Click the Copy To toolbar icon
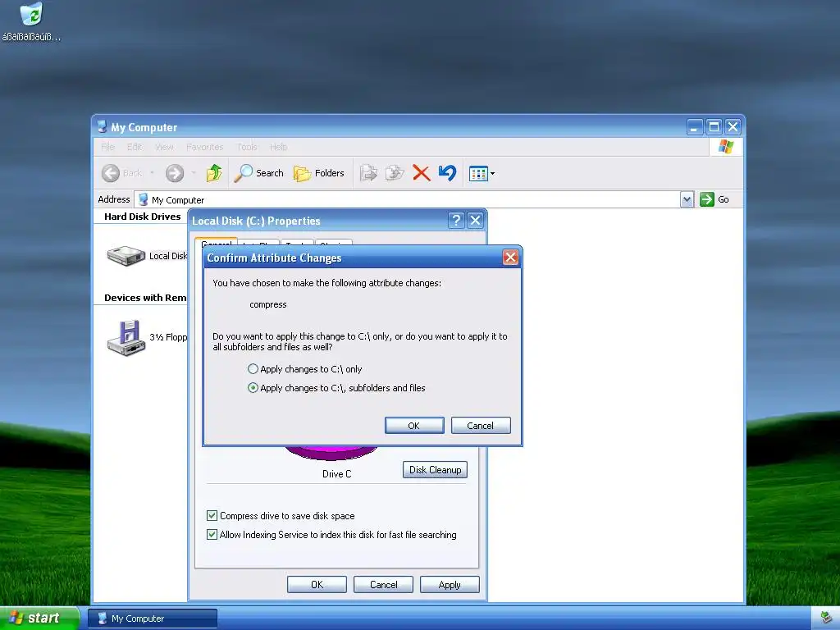The width and height of the screenshot is (840, 630). point(395,173)
